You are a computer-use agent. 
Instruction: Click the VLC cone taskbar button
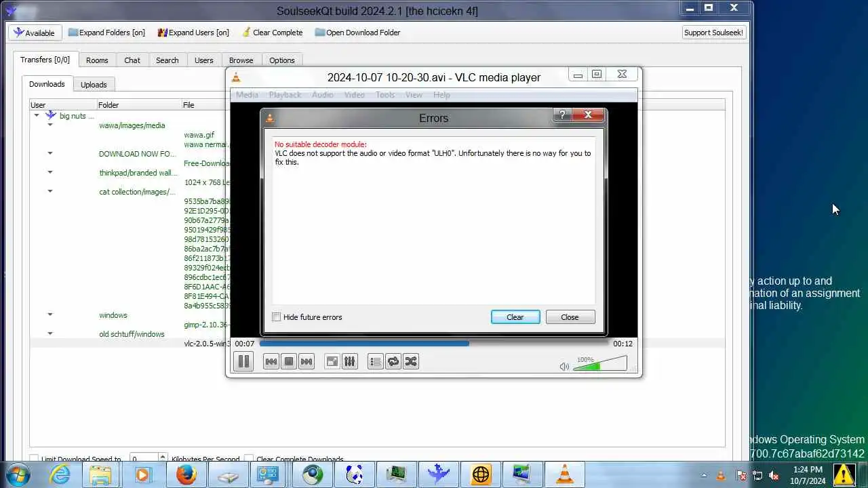(x=564, y=474)
